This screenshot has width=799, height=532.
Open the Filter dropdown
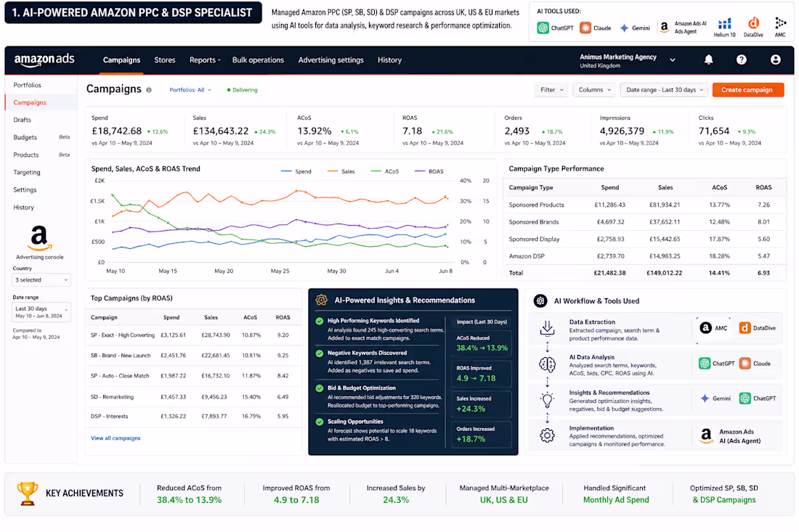tap(551, 90)
